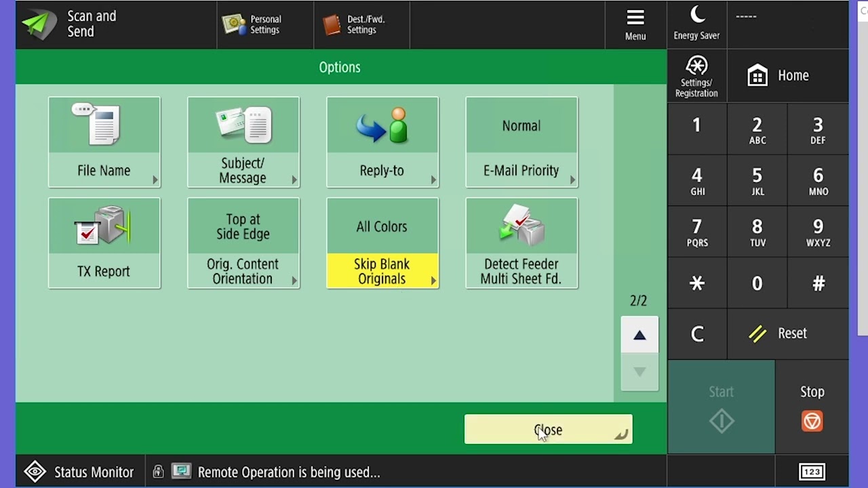Click the 123 counter check icon
The width and height of the screenshot is (868, 488).
[812, 472]
